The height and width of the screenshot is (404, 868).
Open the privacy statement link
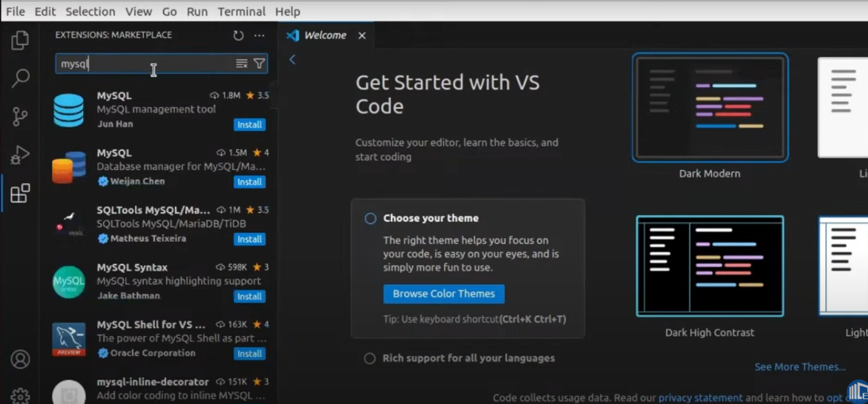(x=701, y=398)
